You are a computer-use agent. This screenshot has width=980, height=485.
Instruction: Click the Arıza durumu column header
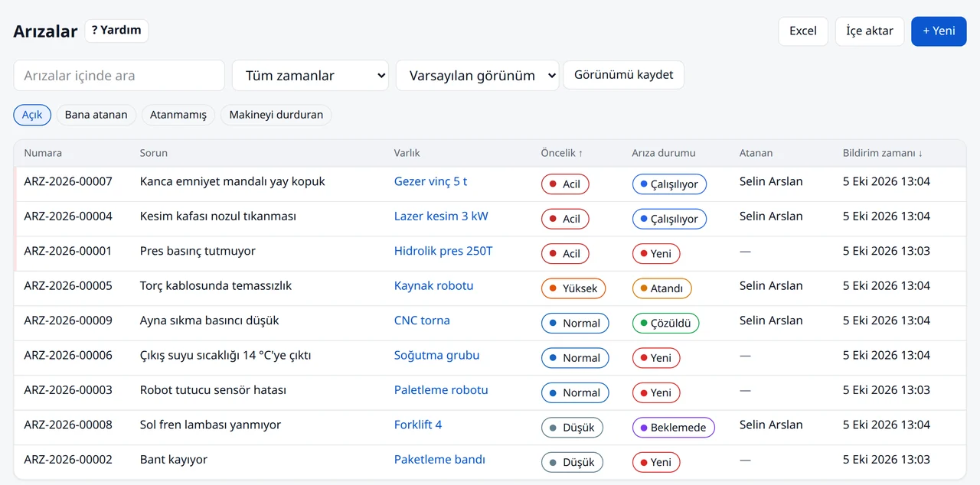click(x=664, y=153)
